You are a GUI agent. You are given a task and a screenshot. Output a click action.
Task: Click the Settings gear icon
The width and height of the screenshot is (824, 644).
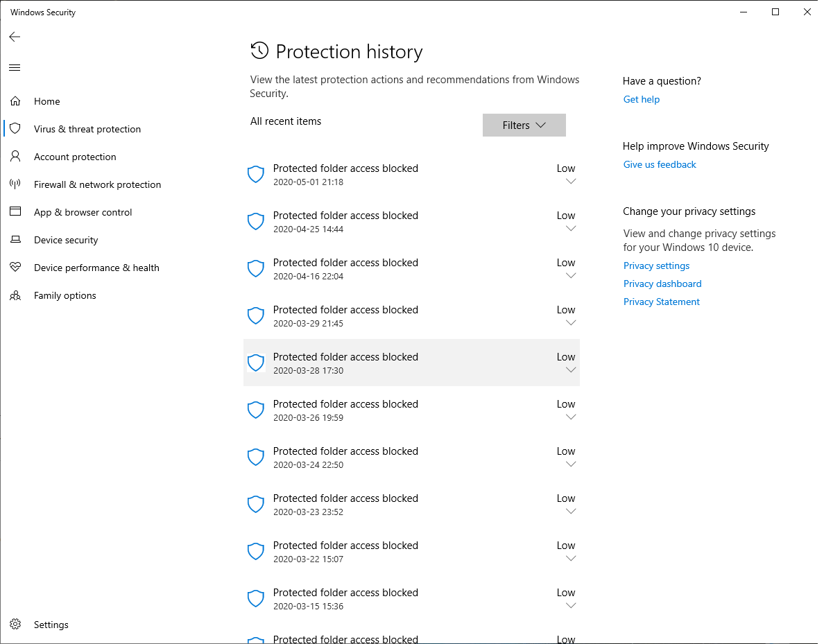click(x=15, y=625)
